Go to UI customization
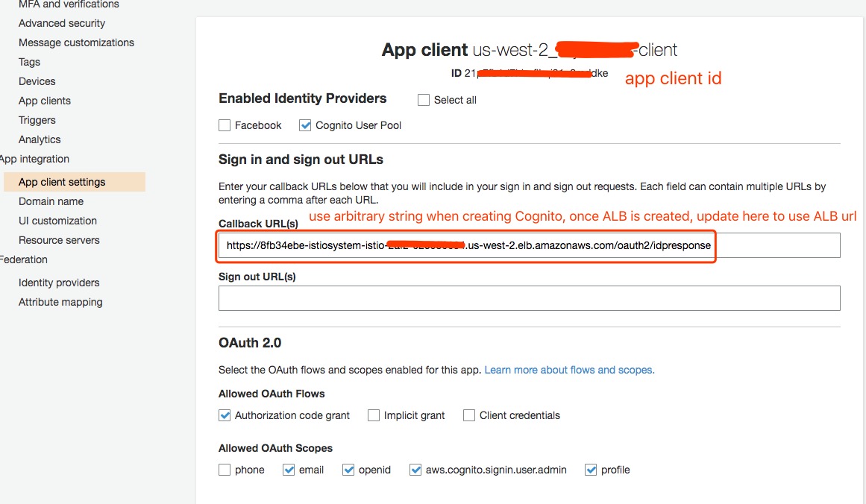Image resolution: width=866 pixels, height=504 pixels. (x=57, y=221)
